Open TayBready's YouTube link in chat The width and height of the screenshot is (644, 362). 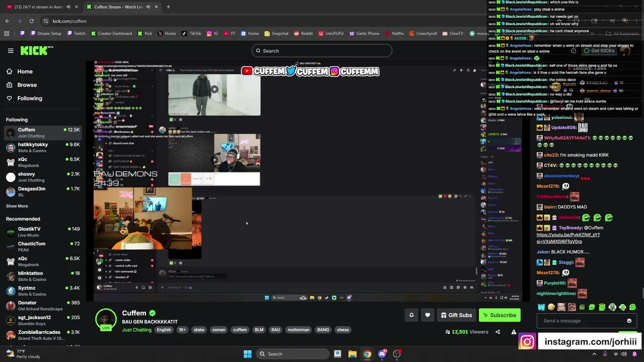568,238
